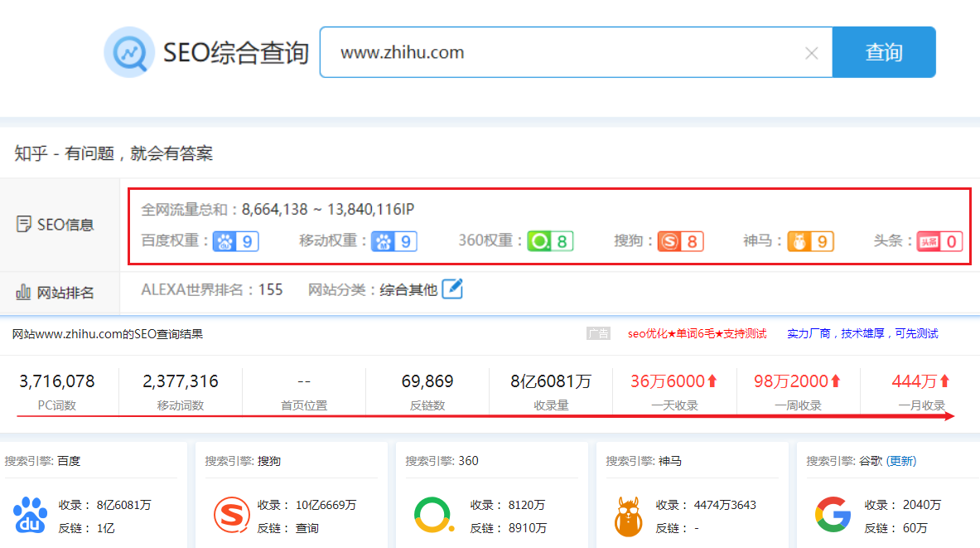Click the 神马 orange animal logo
Viewport: 980px width, 548px height.
pyautogui.click(x=629, y=516)
